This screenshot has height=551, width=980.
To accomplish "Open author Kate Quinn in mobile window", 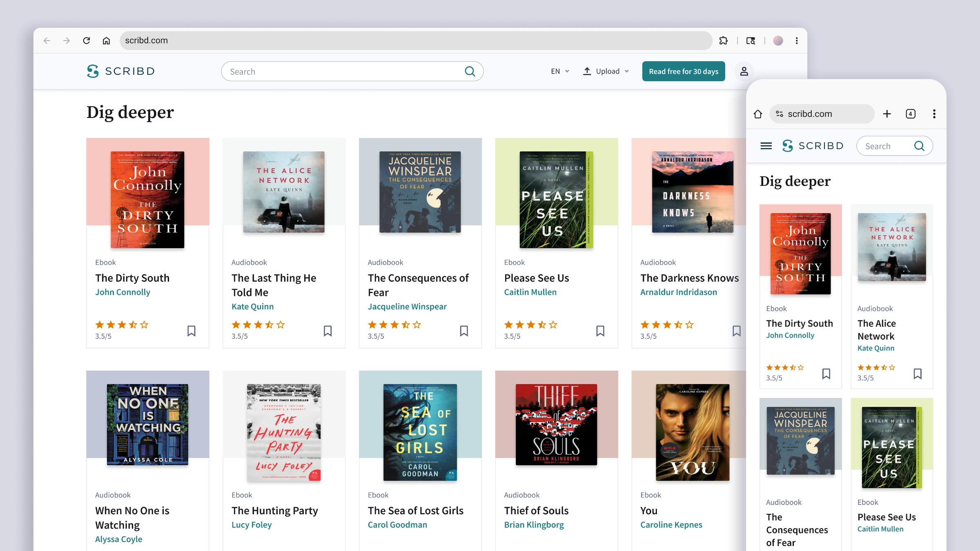I will coord(876,348).
